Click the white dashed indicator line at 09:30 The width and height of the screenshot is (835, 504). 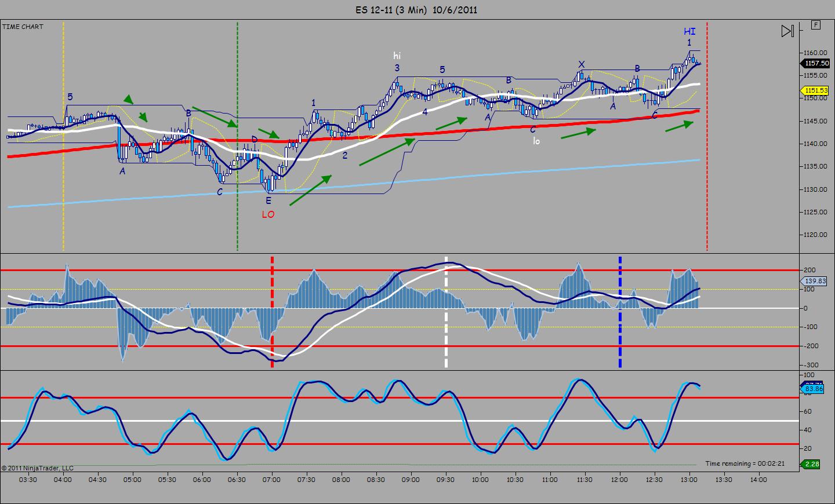pos(446,312)
